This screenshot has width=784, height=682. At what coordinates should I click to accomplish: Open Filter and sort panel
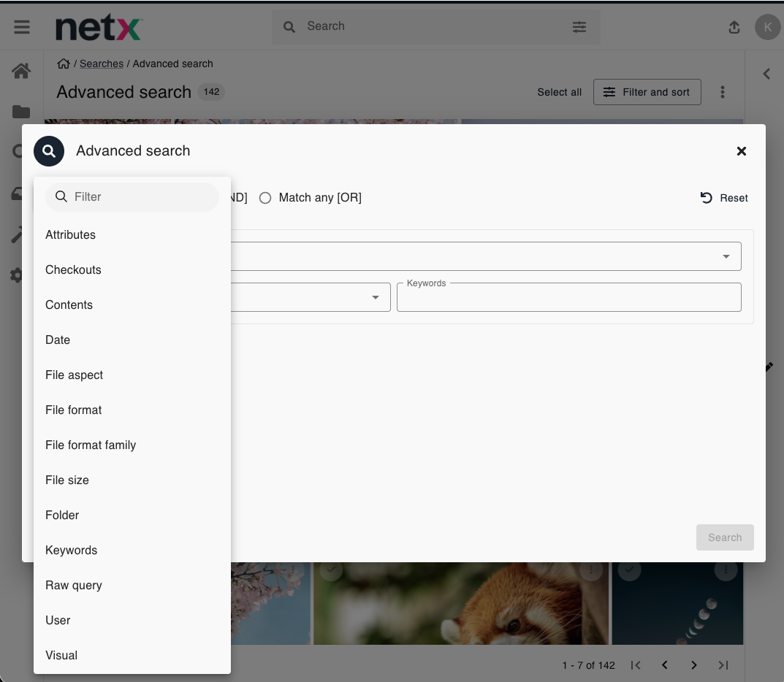click(647, 92)
